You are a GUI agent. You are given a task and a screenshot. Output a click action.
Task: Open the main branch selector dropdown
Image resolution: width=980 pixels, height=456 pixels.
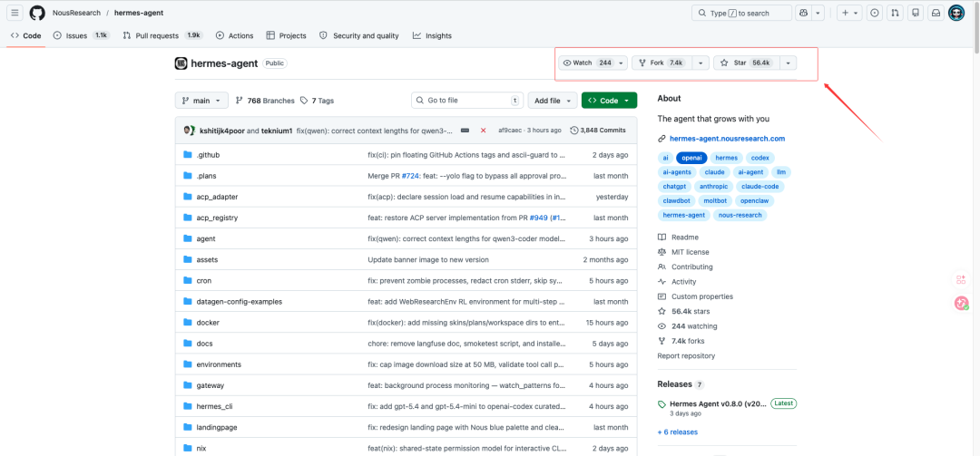pyautogui.click(x=201, y=100)
